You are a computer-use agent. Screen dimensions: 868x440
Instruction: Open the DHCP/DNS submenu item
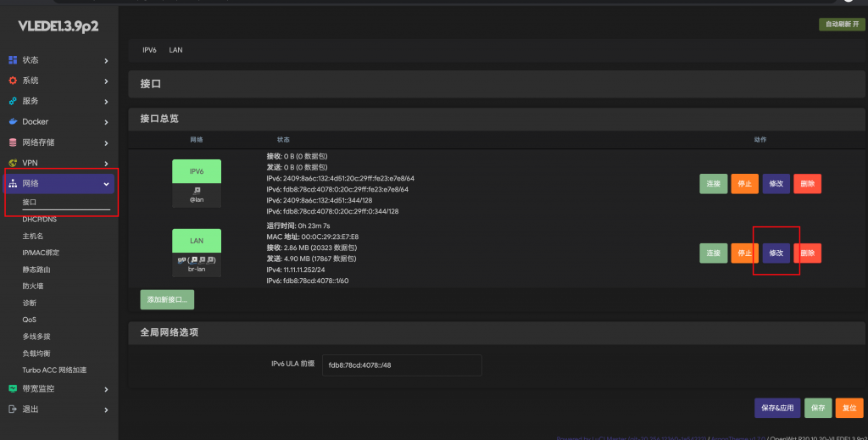[39, 220]
